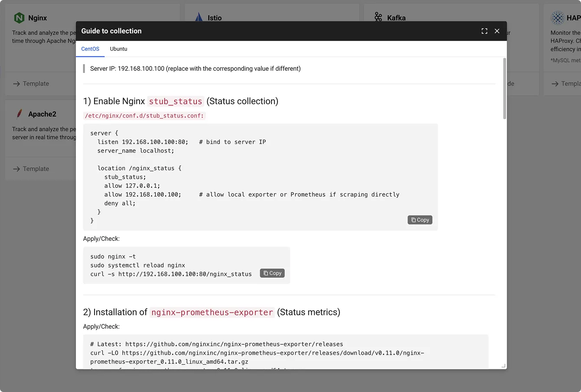The width and height of the screenshot is (581, 392).
Task: Switch to the Ubuntu tab
Action: pyautogui.click(x=118, y=49)
